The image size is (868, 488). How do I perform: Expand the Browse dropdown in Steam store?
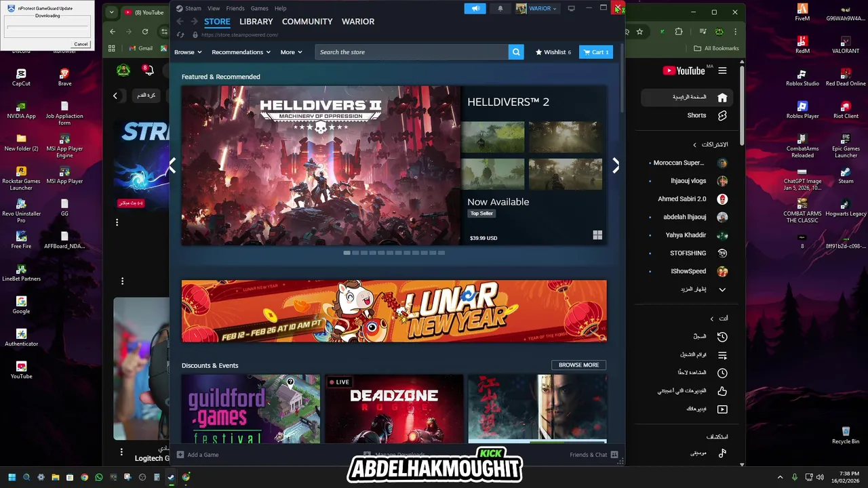(188, 52)
